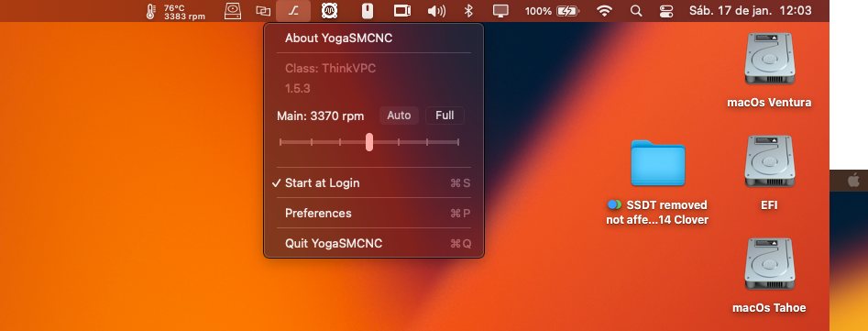Screen dimensions: 868x331
Task: Open Control Center in menu bar
Action: (x=666, y=11)
